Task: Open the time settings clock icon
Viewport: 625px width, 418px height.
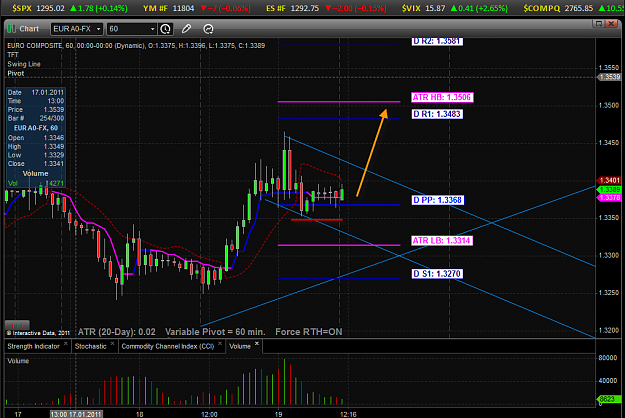Action: 165,29
